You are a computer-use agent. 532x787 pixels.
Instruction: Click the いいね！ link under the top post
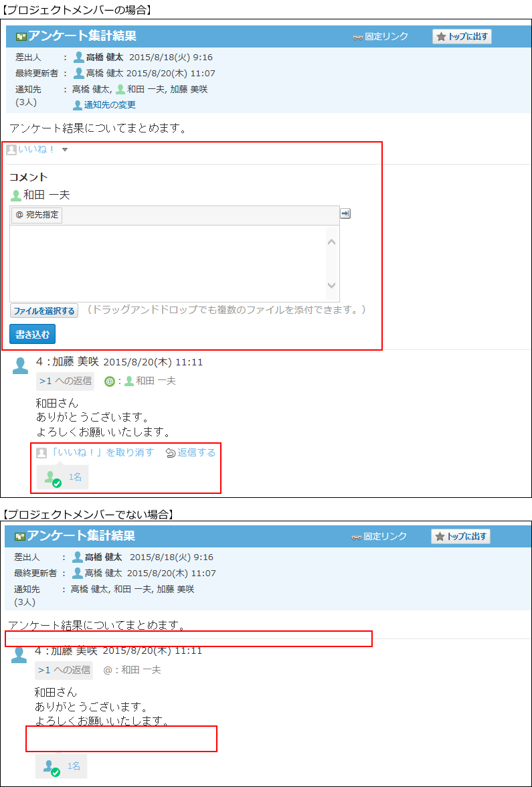point(37,150)
